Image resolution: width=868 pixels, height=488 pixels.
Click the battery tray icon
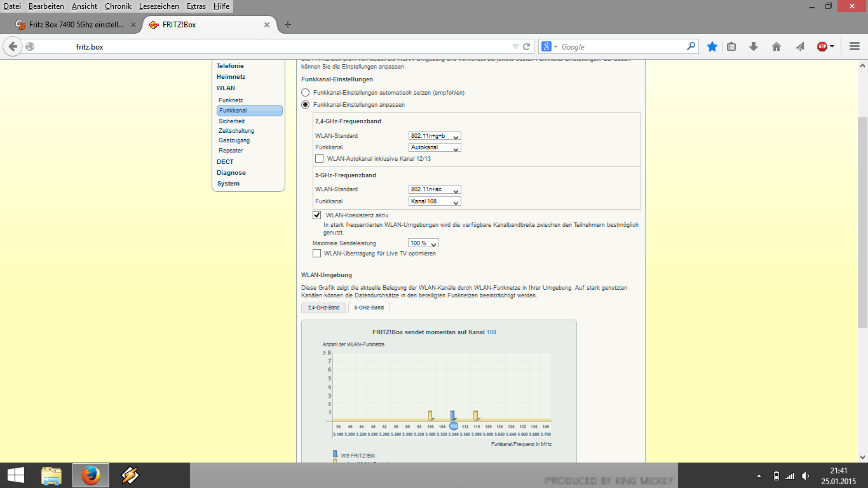776,475
